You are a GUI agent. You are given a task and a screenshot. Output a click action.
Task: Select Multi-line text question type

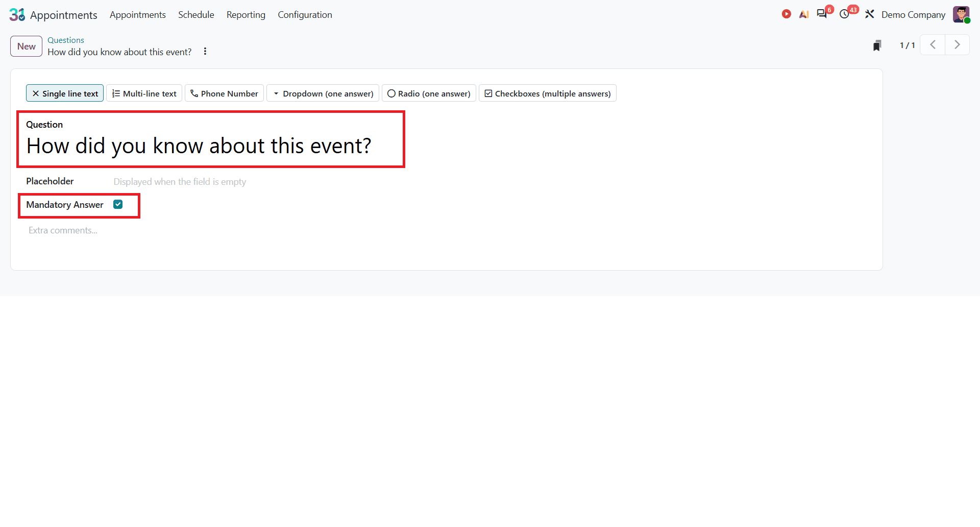pyautogui.click(x=144, y=93)
